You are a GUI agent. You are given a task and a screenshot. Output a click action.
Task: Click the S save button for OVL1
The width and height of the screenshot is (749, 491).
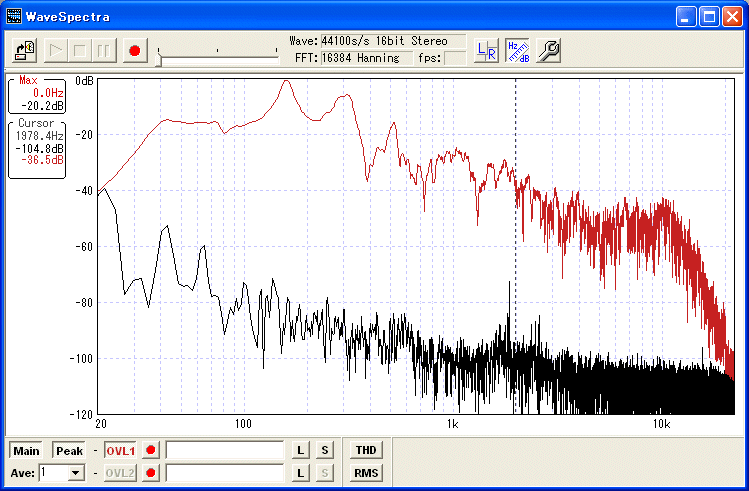(x=324, y=451)
